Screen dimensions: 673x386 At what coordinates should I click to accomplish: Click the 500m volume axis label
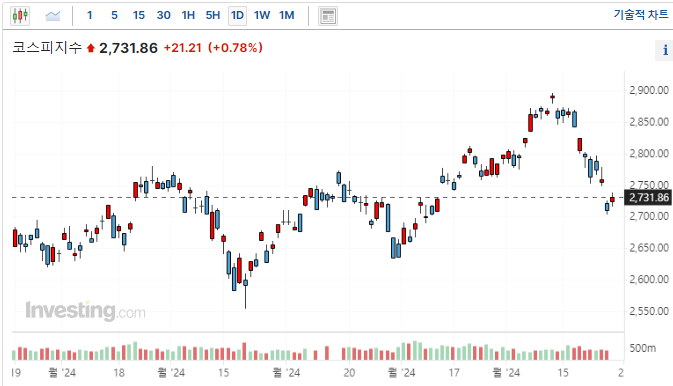(x=643, y=348)
